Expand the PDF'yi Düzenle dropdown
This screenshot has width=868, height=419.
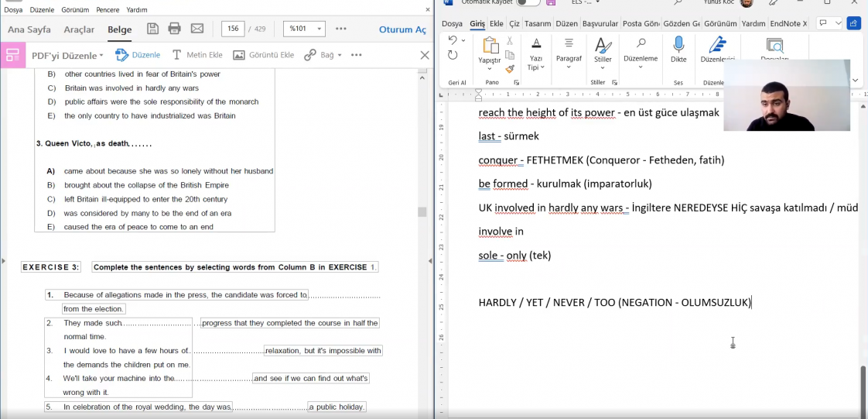[67, 55]
